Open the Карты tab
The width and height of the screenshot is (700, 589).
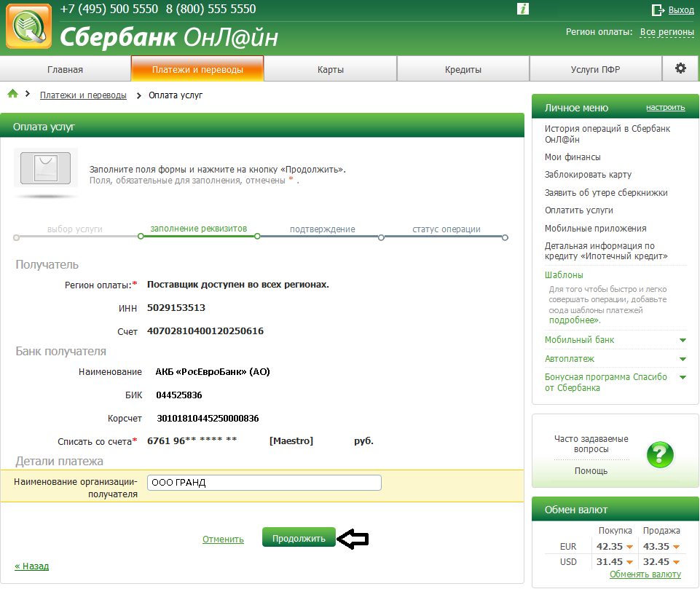coord(331,69)
